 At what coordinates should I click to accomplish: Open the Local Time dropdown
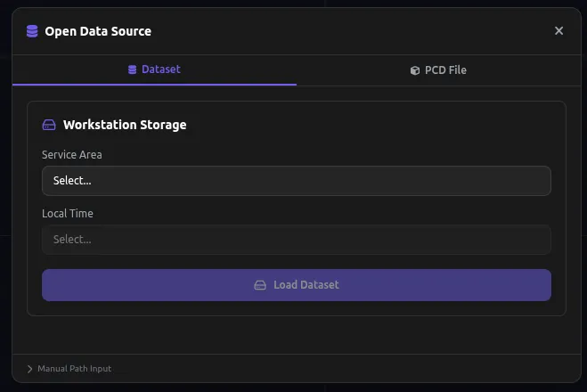(296, 240)
